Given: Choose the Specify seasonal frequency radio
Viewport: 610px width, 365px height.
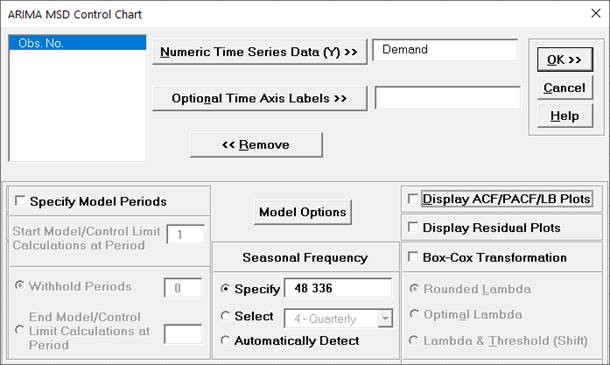Looking at the screenshot, I should point(225,289).
